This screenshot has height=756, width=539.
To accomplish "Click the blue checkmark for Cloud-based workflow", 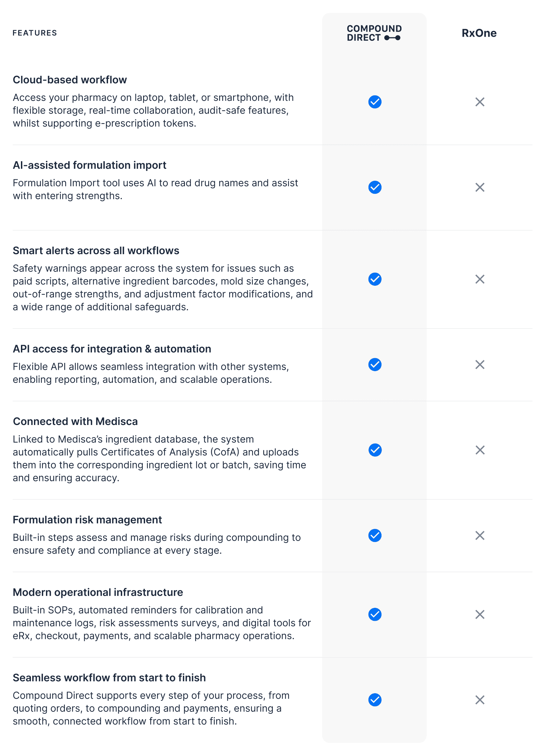I will (375, 102).
